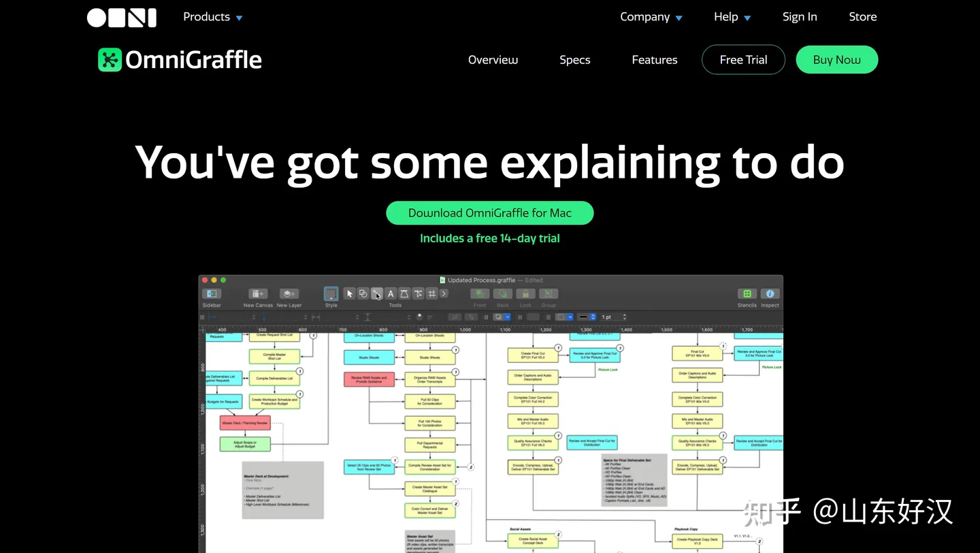Click the Free Trial button
This screenshot has width=980, height=553.
743,60
